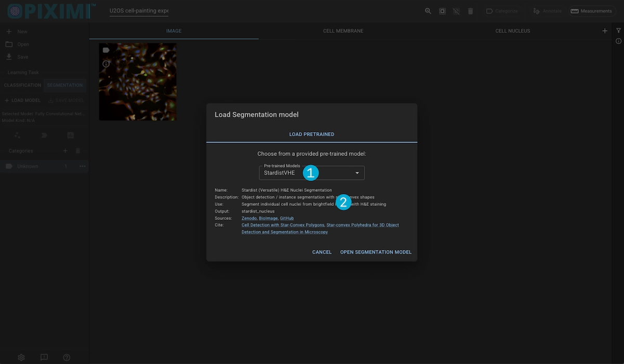Select the Load Pretrained tab

click(311, 134)
